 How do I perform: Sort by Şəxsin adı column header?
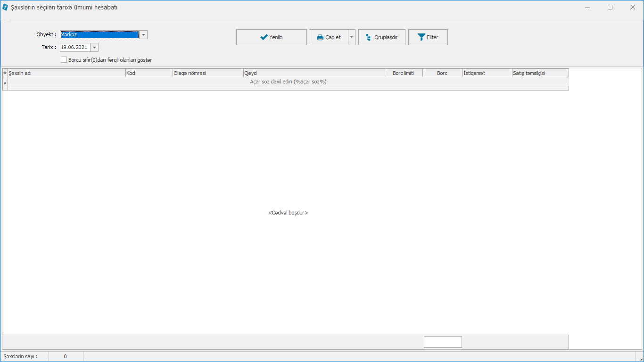[66, 73]
